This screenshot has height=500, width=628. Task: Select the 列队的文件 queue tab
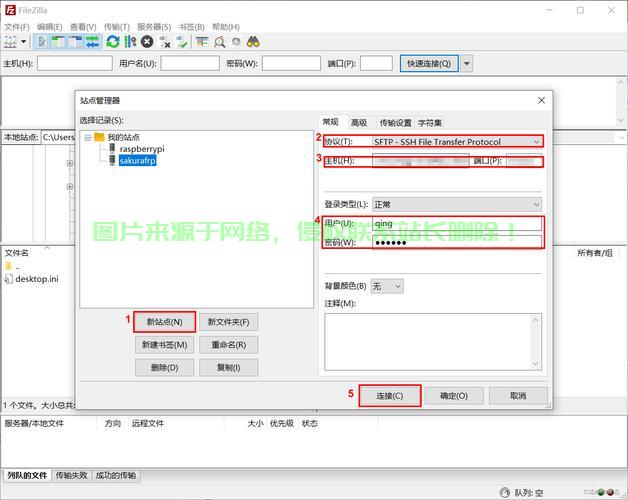coord(27,476)
